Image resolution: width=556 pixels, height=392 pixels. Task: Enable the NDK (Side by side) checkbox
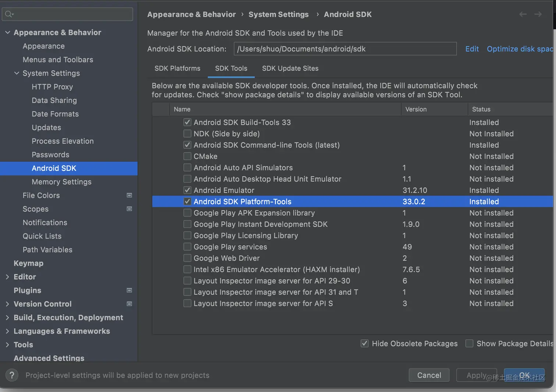pyautogui.click(x=187, y=133)
